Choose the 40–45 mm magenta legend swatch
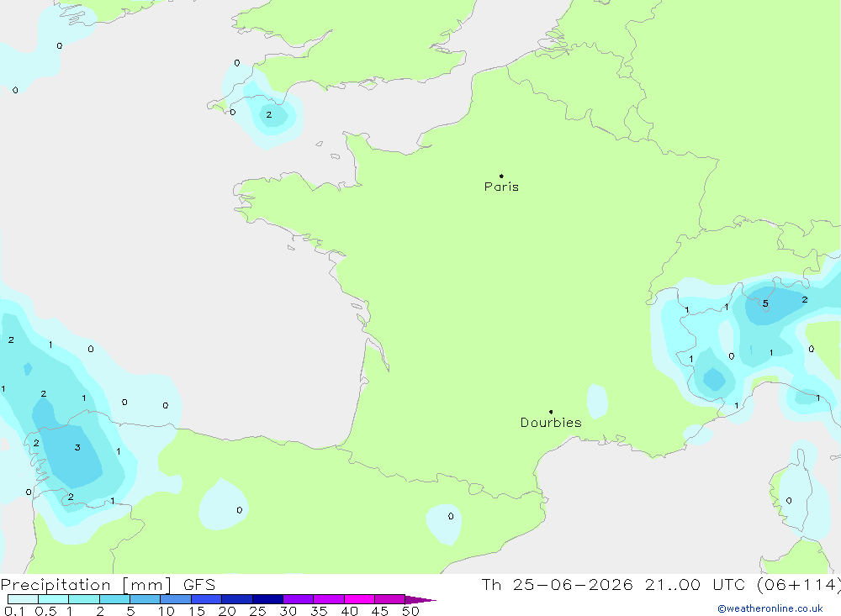 [359, 599]
